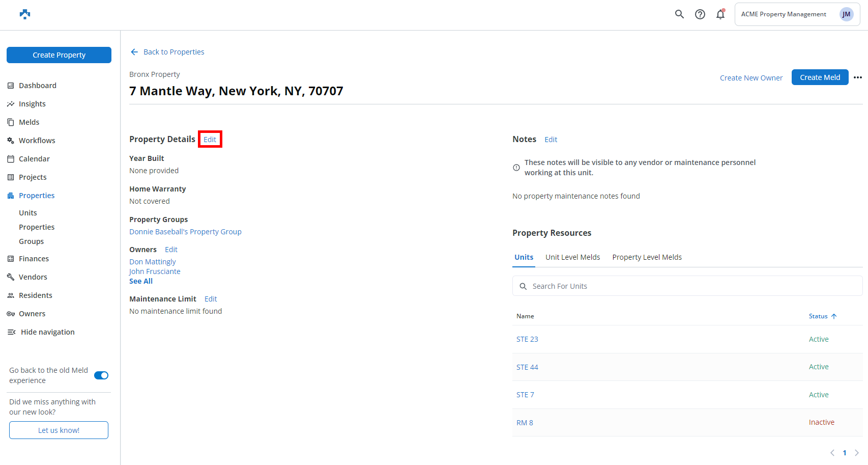This screenshot has height=465, width=868.
Task: Click the JM user avatar
Action: click(846, 14)
